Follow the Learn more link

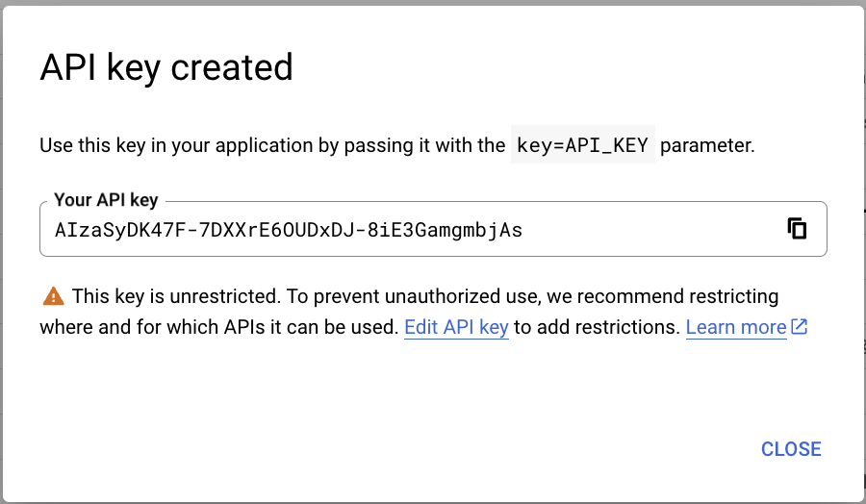[736, 327]
